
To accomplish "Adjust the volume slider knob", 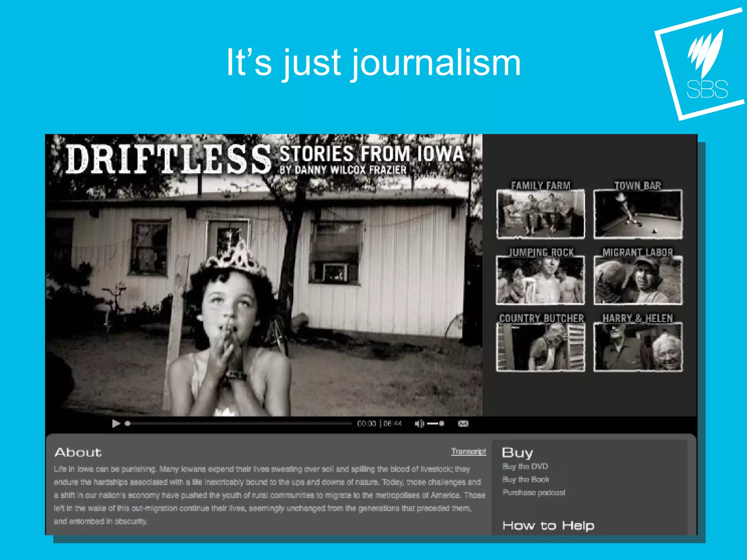I will (x=442, y=423).
